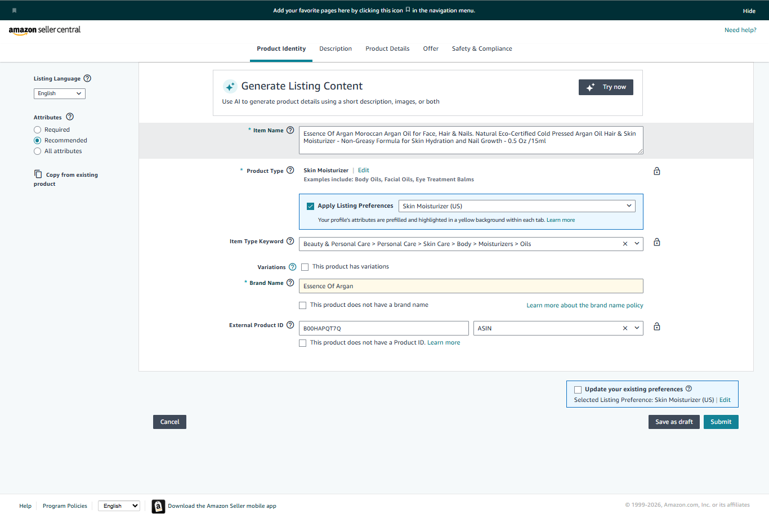Screen dimensions: 769x532
Task: Open the Need help? link
Action: point(740,30)
